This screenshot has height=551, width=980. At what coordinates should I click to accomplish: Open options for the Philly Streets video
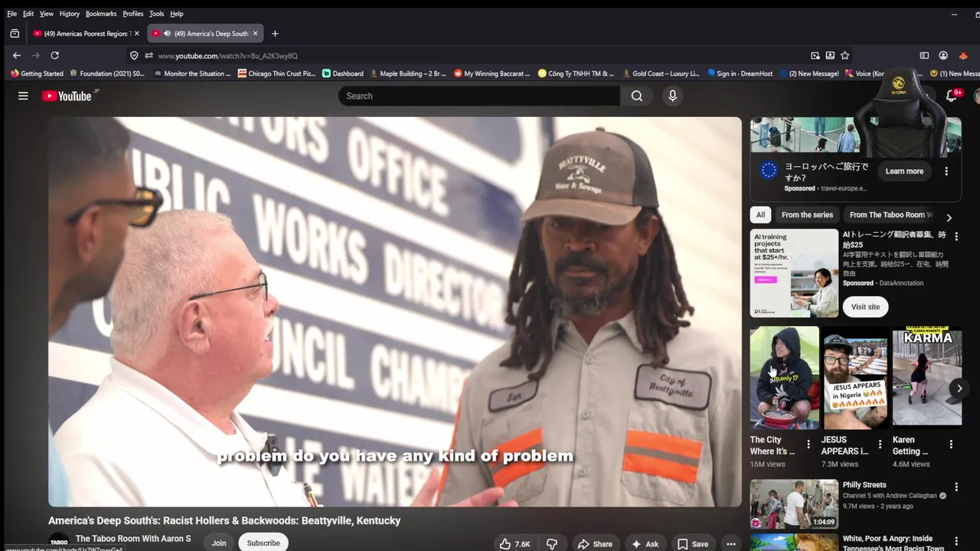[x=956, y=487]
